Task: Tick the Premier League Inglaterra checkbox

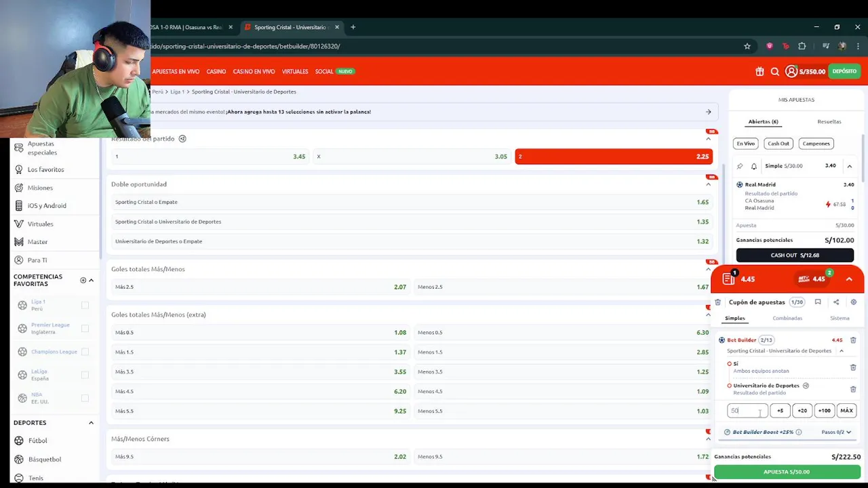Action: pos(85,329)
